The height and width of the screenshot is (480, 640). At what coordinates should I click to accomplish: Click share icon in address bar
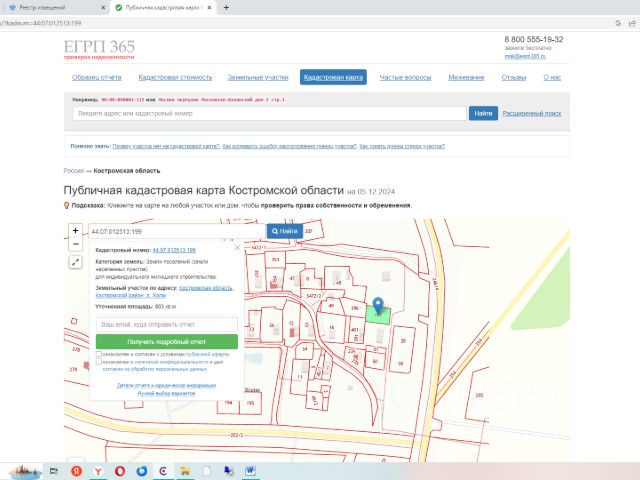coord(632,23)
